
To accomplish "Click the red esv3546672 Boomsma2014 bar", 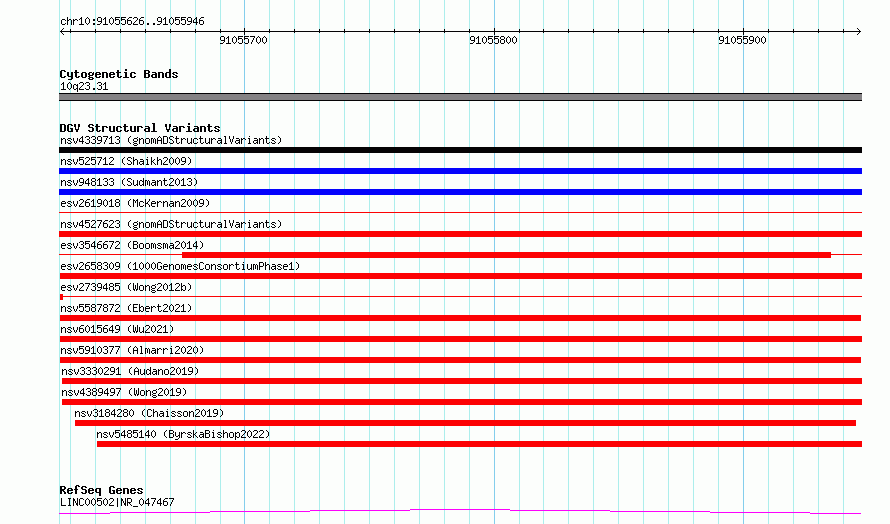I will click(x=506, y=255).
